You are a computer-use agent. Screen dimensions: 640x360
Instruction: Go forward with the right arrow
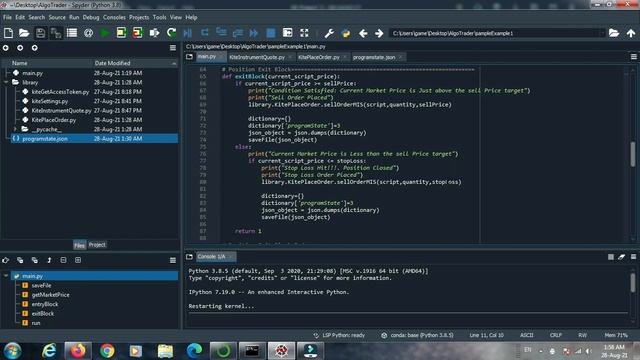click(x=379, y=33)
